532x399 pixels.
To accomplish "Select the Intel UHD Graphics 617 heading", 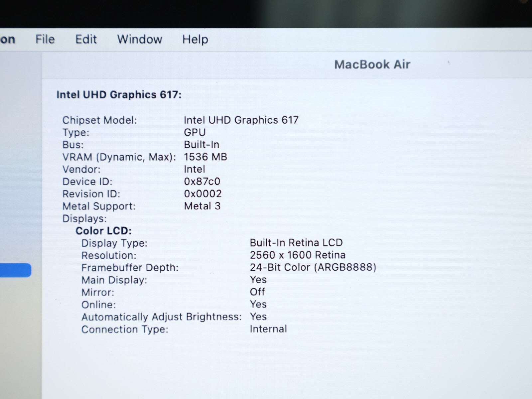I will (119, 95).
